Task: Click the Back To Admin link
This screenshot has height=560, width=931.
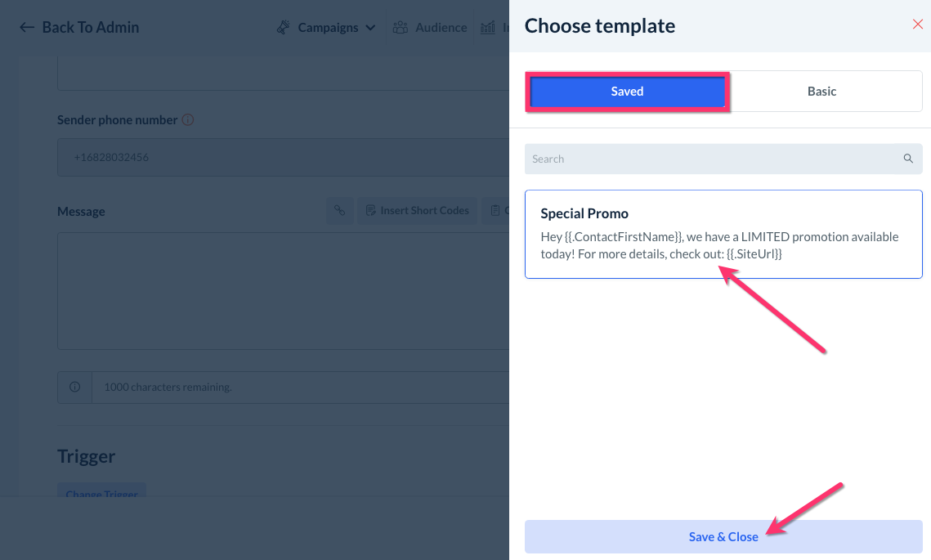Action: tap(90, 28)
